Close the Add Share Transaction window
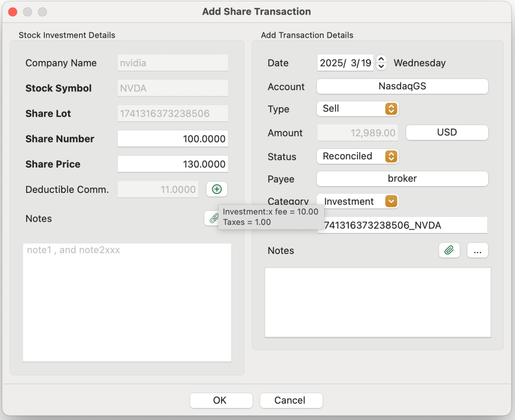 click(13, 12)
